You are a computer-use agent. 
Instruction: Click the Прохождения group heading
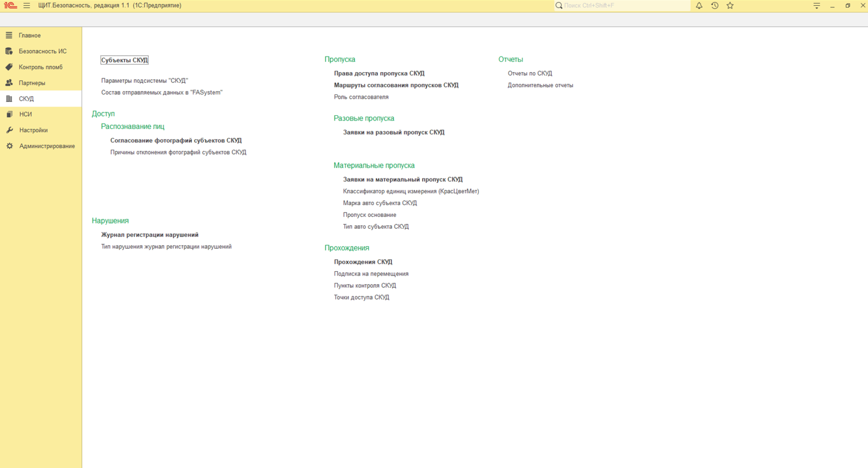point(347,248)
